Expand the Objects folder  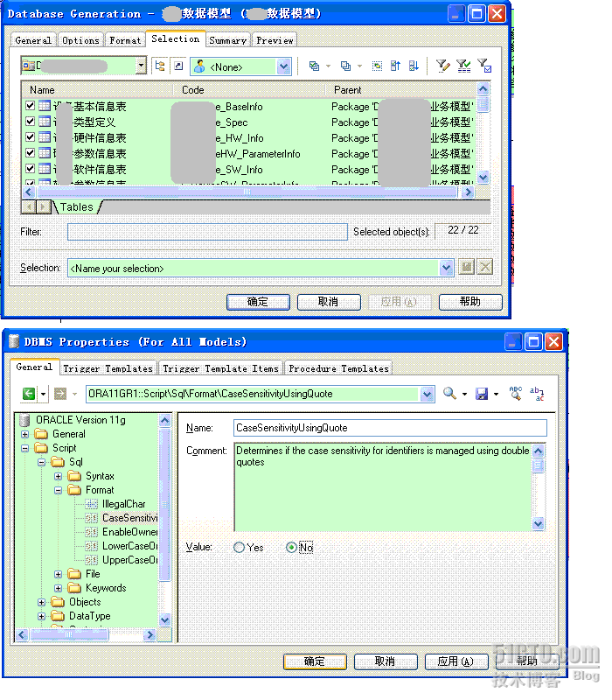(41, 602)
